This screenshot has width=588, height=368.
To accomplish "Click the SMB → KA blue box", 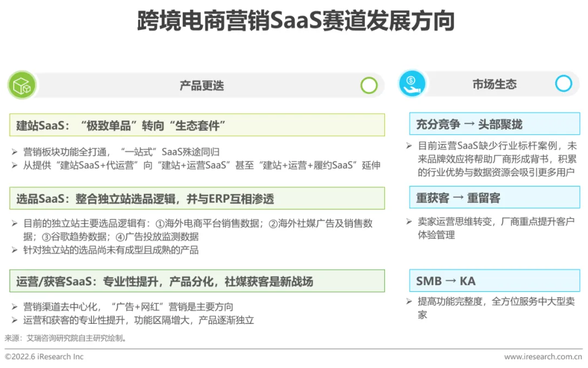I will [x=494, y=281].
